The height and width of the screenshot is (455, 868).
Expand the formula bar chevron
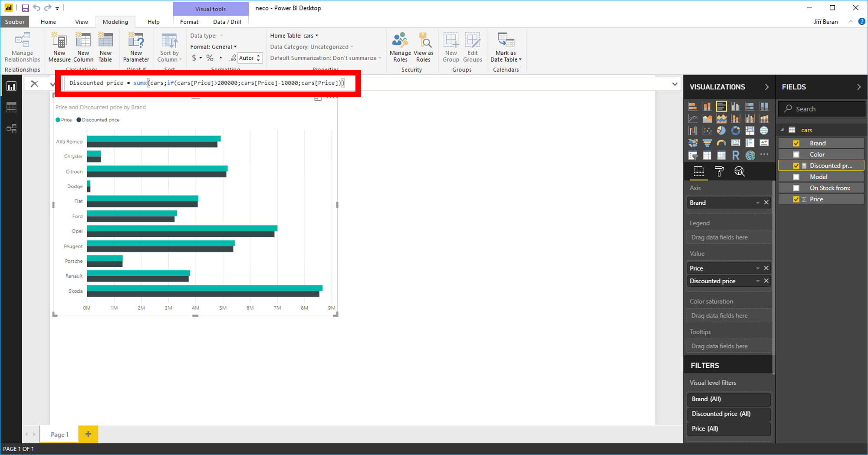pyautogui.click(x=674, y=84)
